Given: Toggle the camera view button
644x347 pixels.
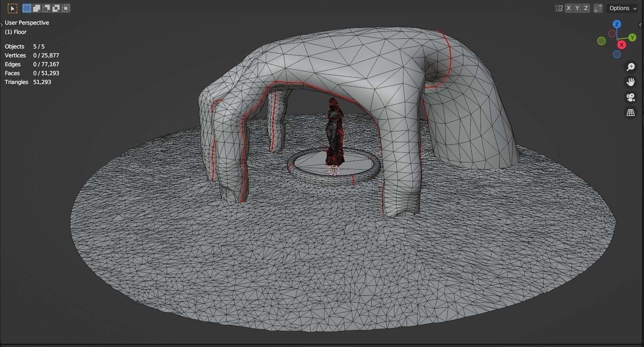Looking at the screenshot, I should coord(631,97).
